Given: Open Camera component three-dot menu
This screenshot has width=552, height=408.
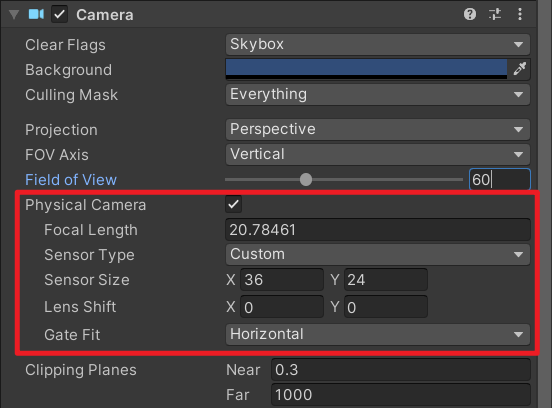Looking at the screenshot, I should point(520,14).
